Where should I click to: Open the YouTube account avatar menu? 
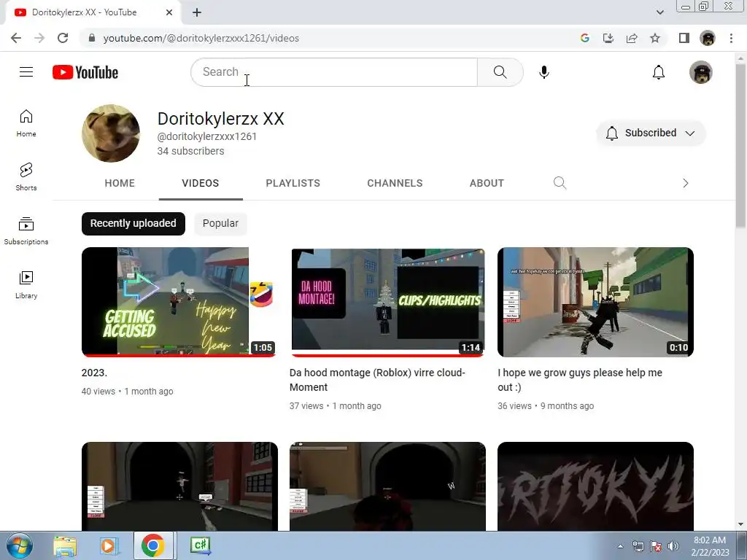coord(701,72)
